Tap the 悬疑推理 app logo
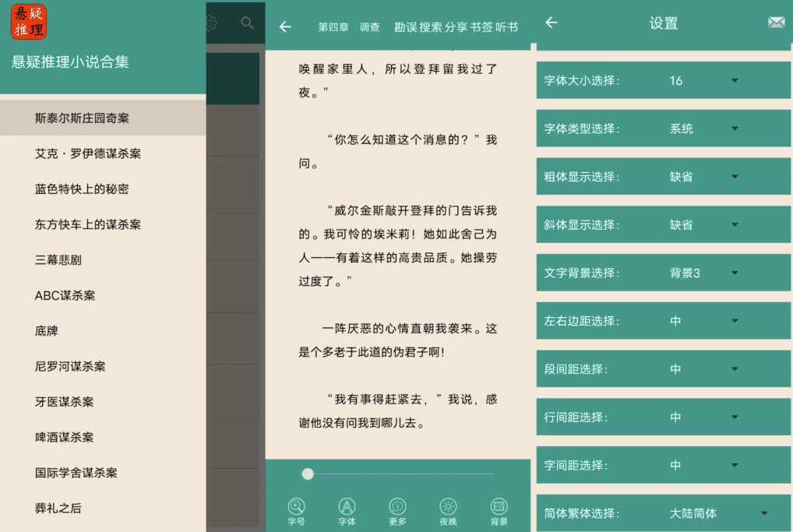This screenshot has height=532, width=793. point(29,21)
